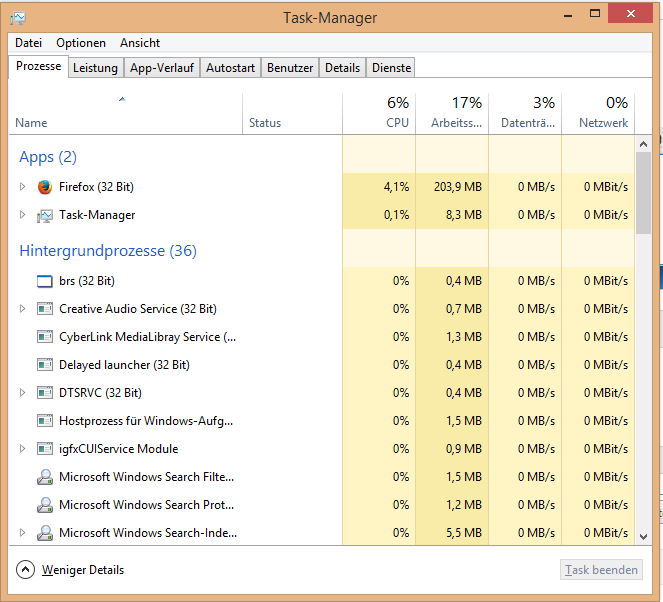Sort processes by the CPU column header
Viewport: 663px width, 602px height.
pyautogui.click(x=379, y=113)
